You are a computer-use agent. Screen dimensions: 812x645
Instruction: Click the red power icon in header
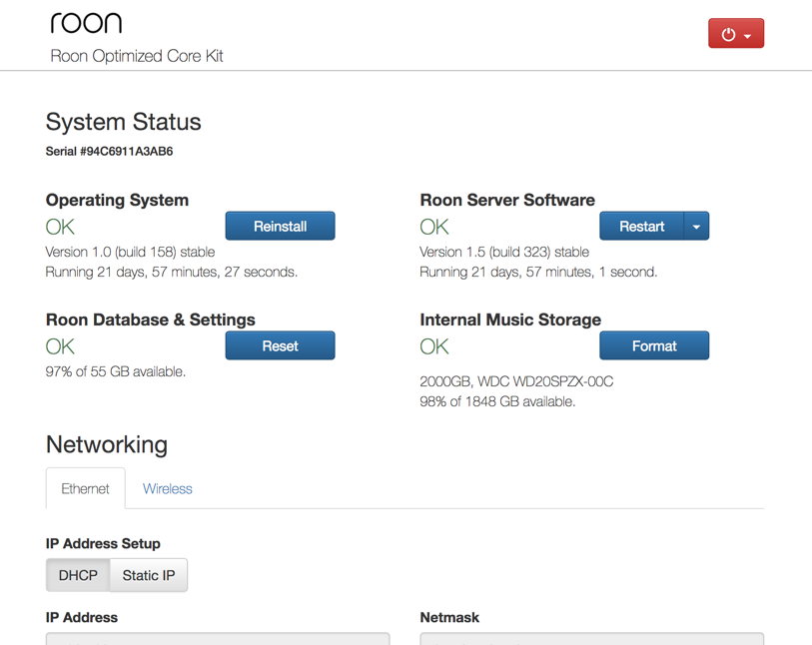728,33
